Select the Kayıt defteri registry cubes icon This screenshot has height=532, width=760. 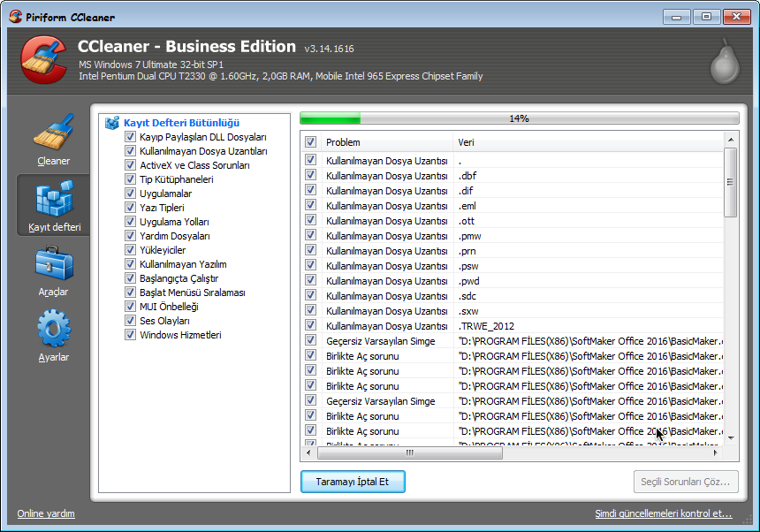pos(54,198)
